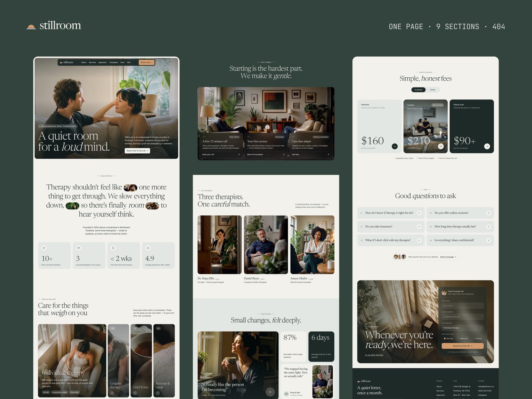Viewport: 532px width, 399px height.
Task: Select the 'In person' fee toggle
Action: [418, 90]
